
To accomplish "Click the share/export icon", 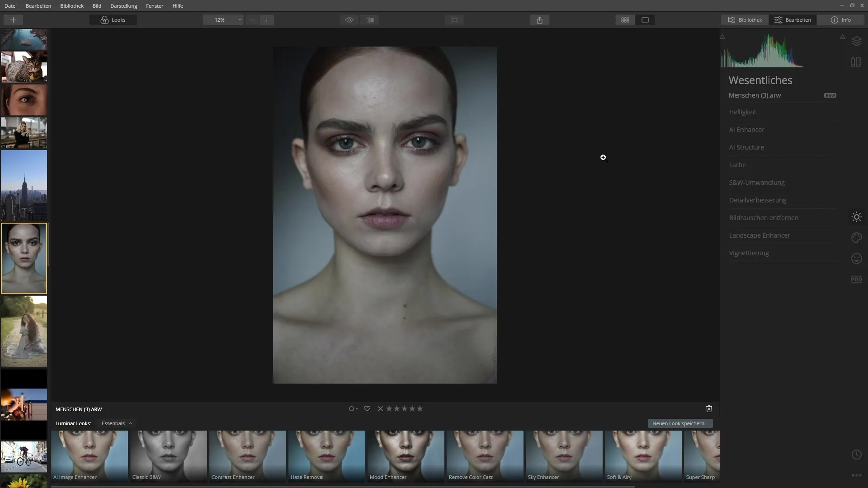I will click(539, 20).
